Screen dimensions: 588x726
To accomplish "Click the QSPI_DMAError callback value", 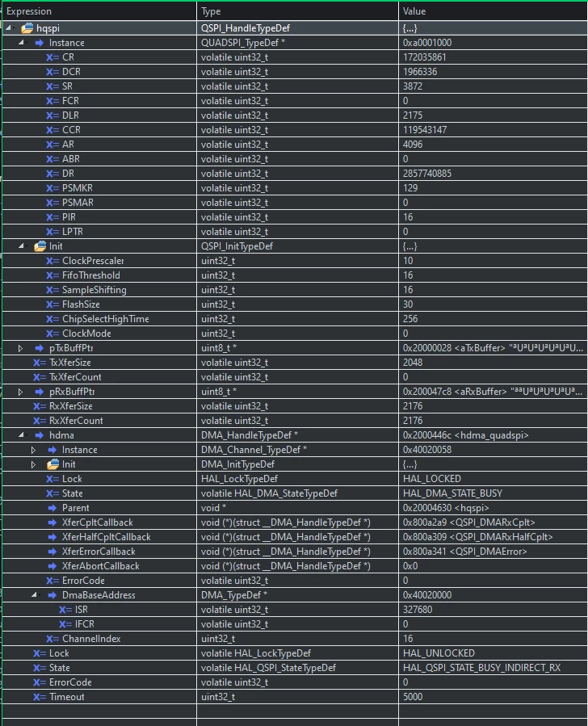I will [465, 552].
